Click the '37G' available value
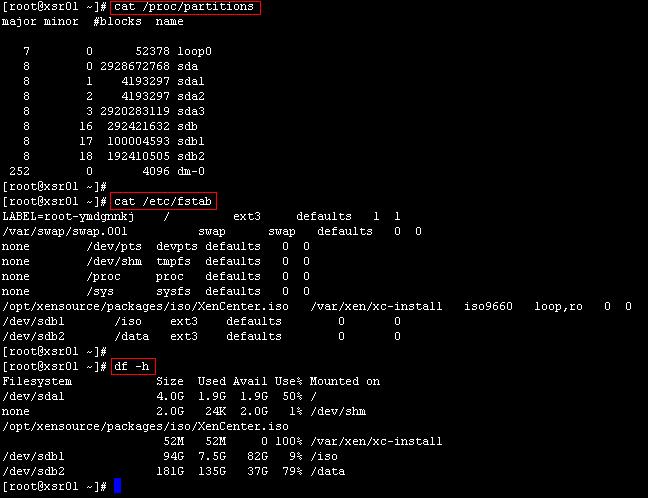 [x=257, y=471]
